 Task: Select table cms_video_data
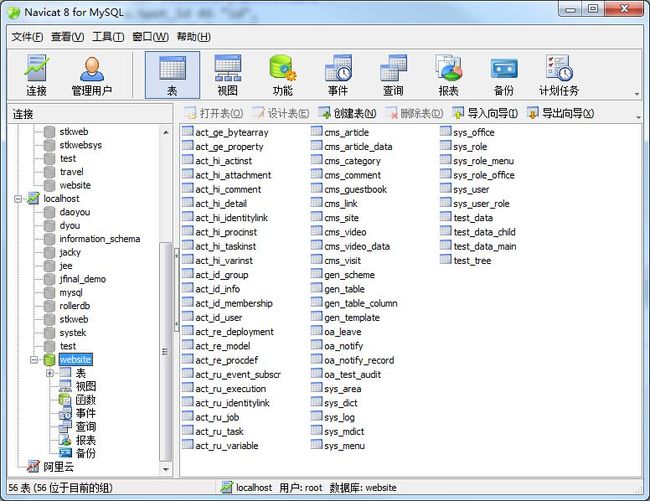point(357,246)
